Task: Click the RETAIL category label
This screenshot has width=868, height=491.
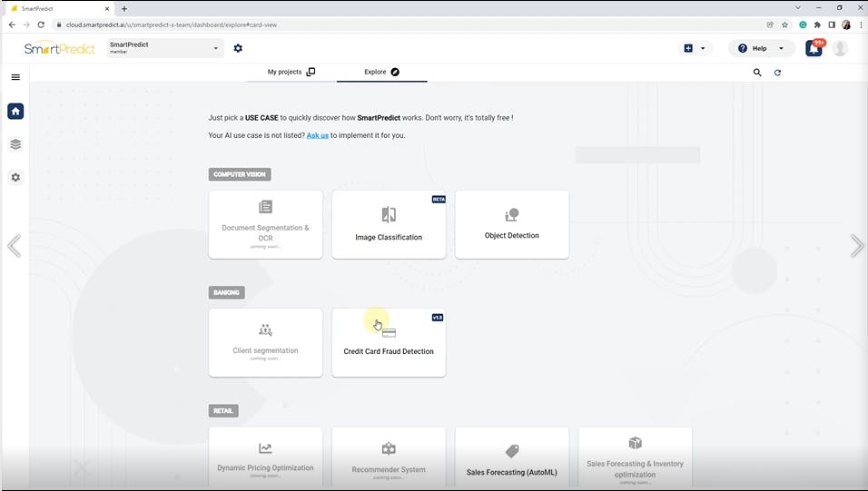Action: click(223, 411)
